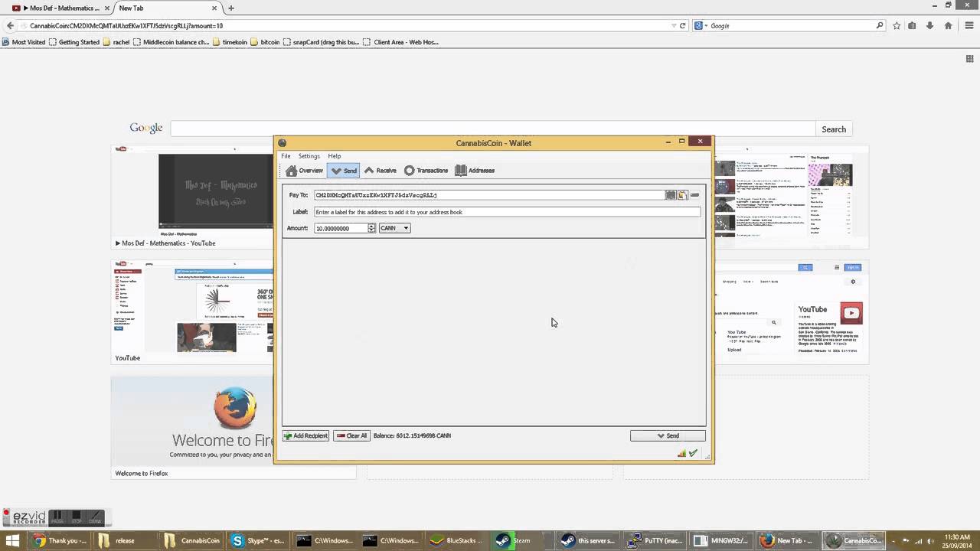Open the search engine dropdown in the search box
980x551 pixels.
pyautogui.click(x=701, y=25)
